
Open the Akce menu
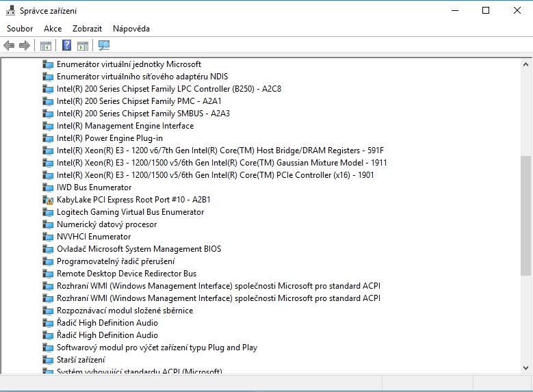[x=53, y=29]
